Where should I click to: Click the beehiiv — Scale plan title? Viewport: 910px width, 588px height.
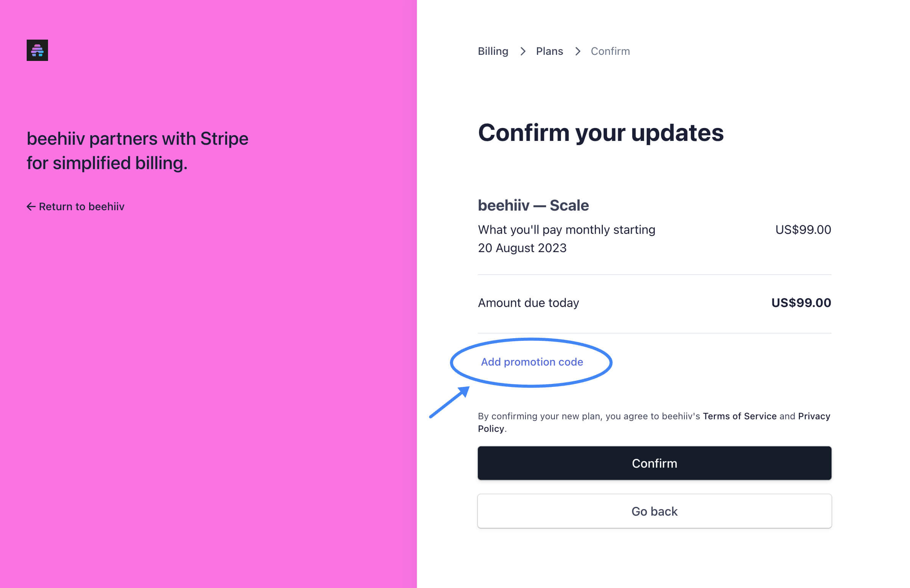coord(533,205)
